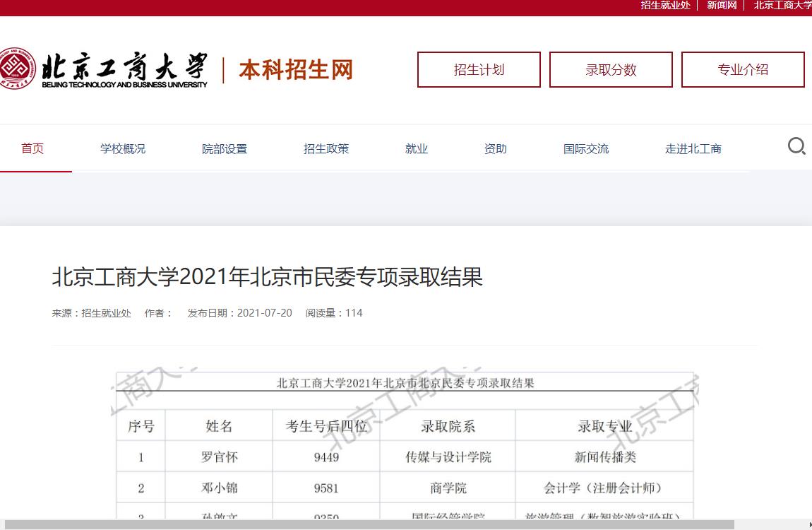Screen dimensions: 812x530
Task: Click the publish date 2021-07-20
Action: click(265, 313)
